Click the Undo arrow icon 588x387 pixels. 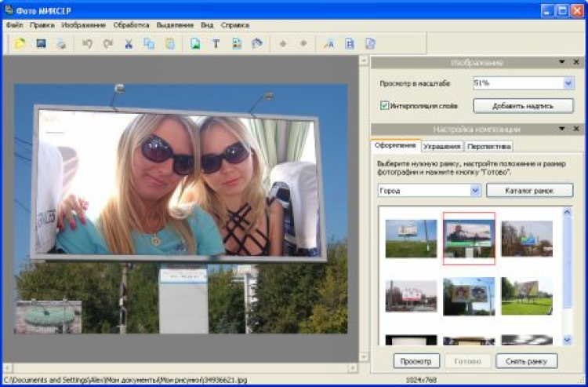(x=88, y=44)
